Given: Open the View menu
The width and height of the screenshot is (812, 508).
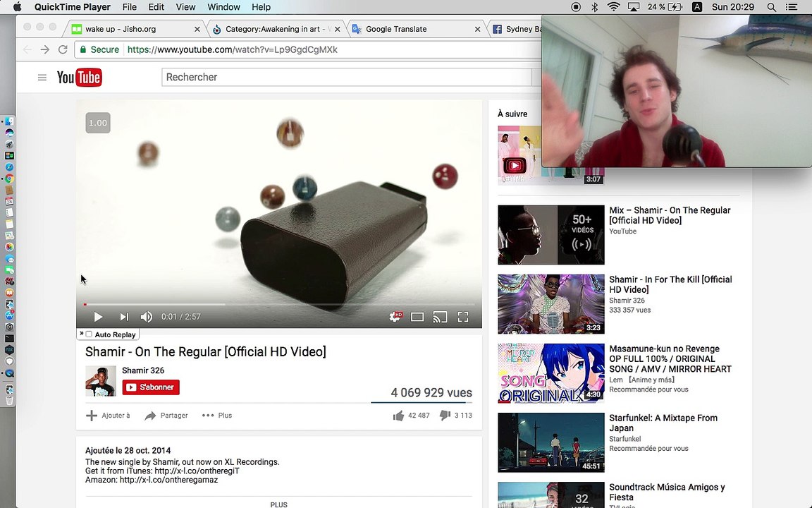Looking at the screenshot, I should click(185, 7).
